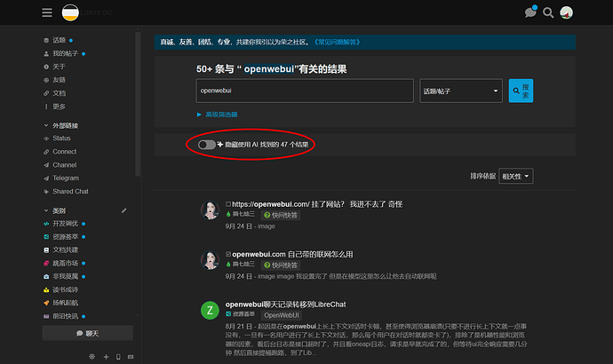Click the plus icon at sidebar bottom
Viewport: 613px width, 364px height.
coord(106,357)
